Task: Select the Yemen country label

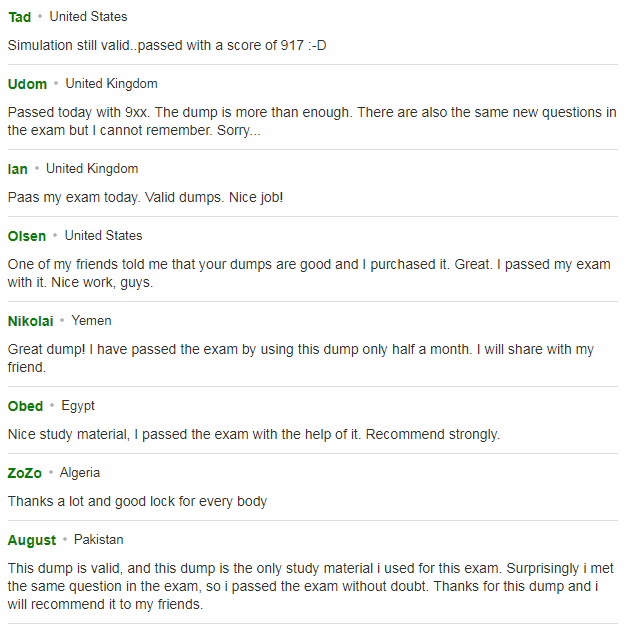Action: click(x=91, y=321)
